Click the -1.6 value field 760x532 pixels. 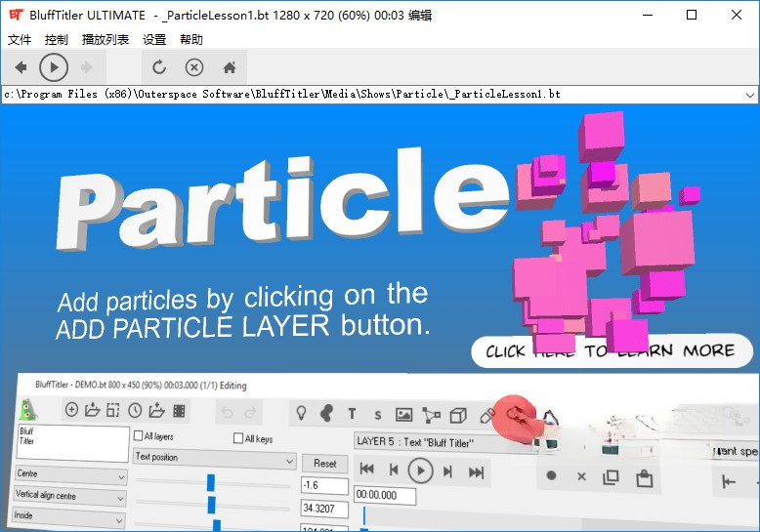coord(324,485)
